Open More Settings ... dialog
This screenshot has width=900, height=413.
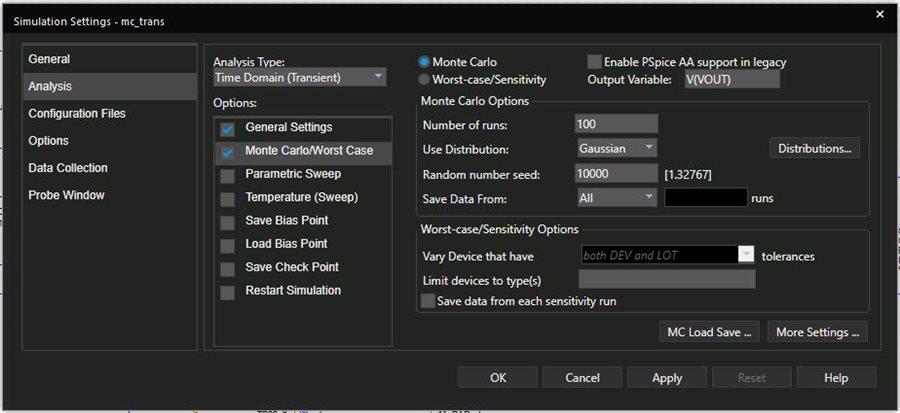point(817,332)
